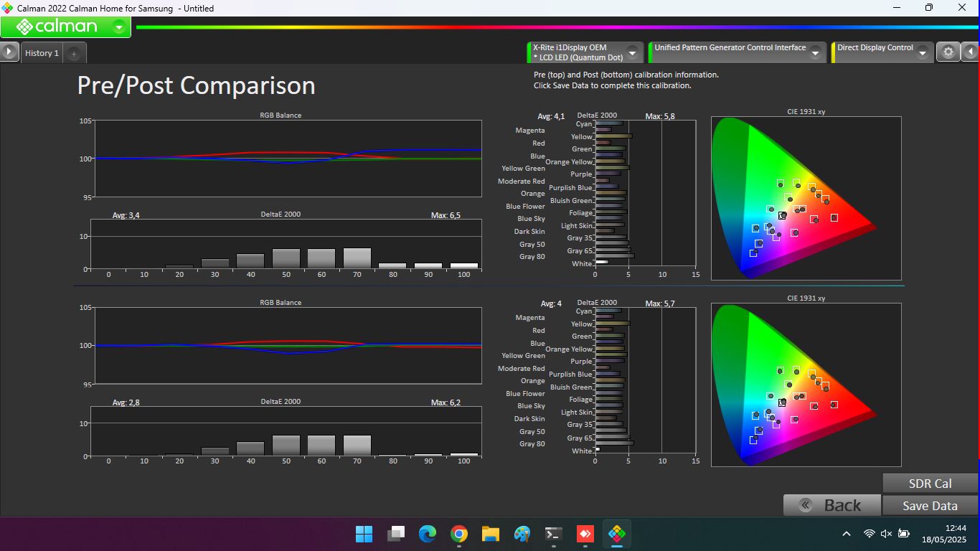Select the bottom RGB Balance chart
The height and width of the screenshot is (551, 980).
point(288,346)
